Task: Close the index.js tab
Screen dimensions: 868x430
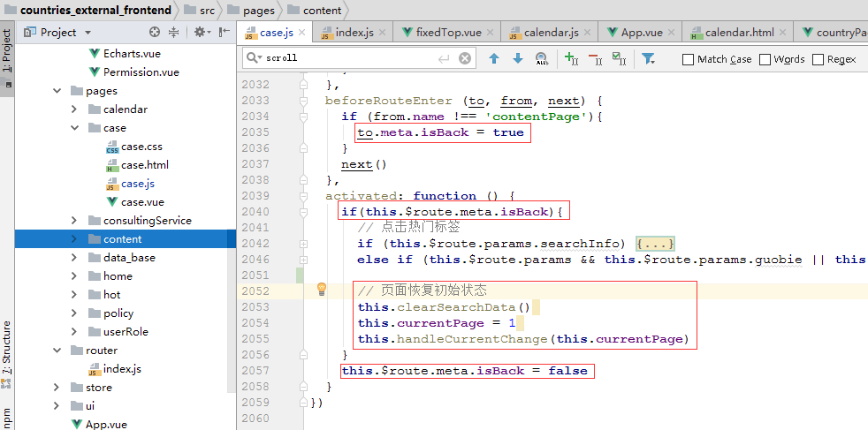Action: (x=383, y=33)
